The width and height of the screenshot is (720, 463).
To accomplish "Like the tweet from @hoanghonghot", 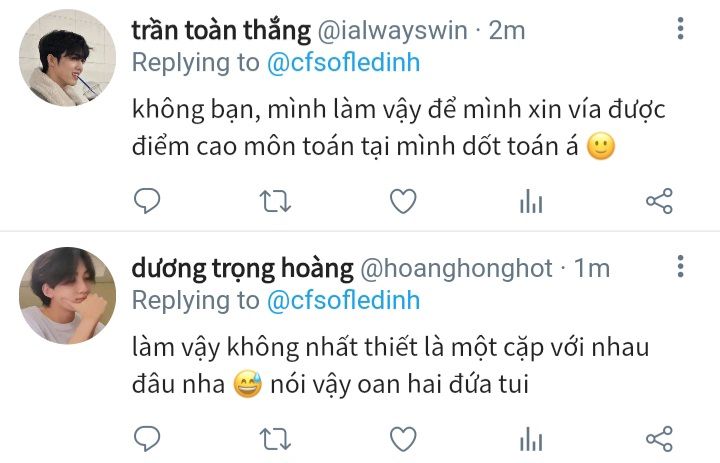I will [403, 439].
